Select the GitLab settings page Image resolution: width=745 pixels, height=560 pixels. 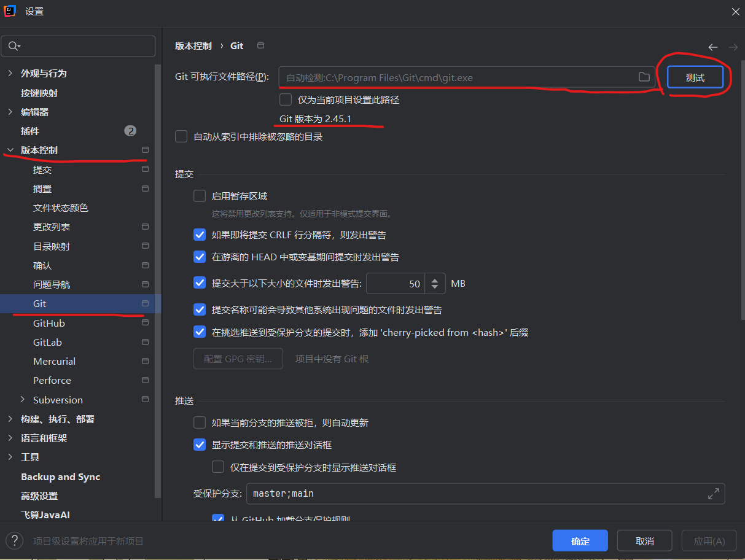(x=47, y=342)
